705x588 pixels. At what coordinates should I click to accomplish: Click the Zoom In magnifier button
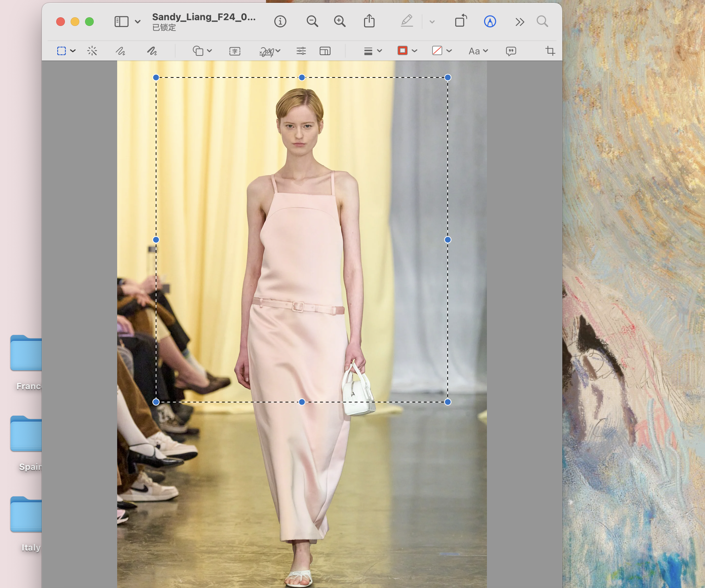[340, 22]
